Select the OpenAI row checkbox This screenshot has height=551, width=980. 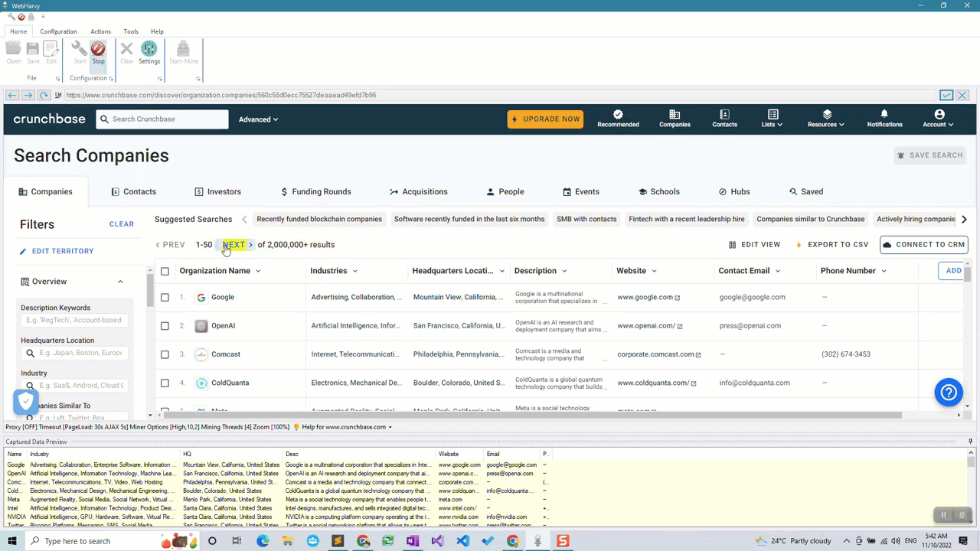coord(165,326)
